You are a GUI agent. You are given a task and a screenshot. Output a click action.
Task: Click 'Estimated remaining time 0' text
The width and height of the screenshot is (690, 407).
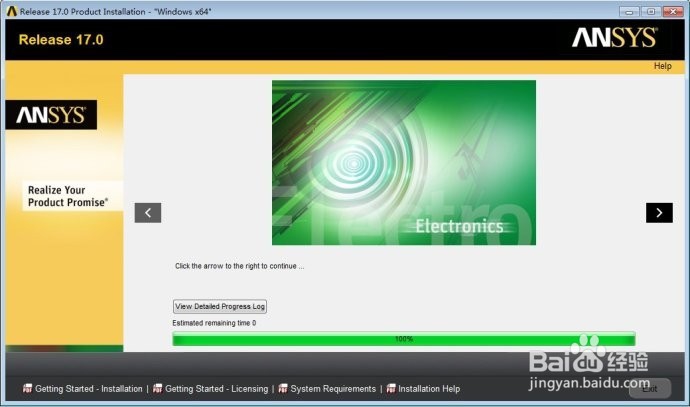tap(214, 323)
